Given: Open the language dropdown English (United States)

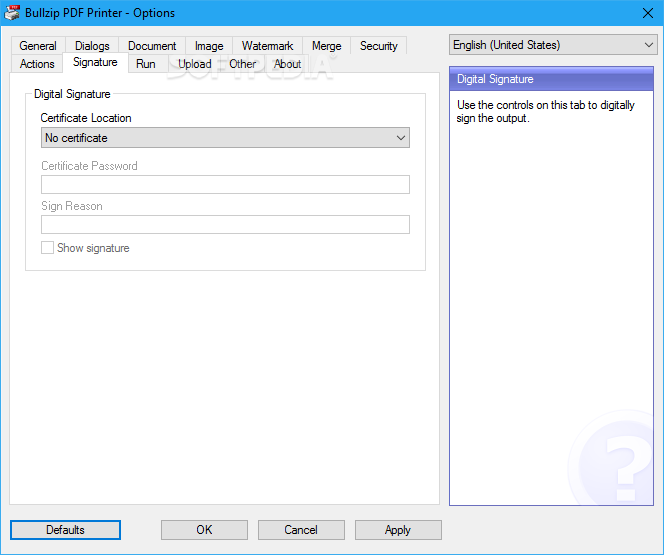Looking at the screenshot, I should pos(553,45).
